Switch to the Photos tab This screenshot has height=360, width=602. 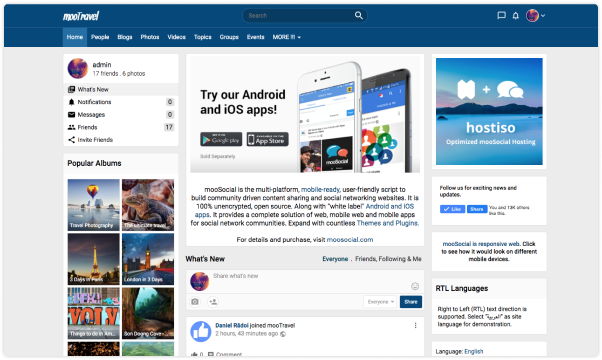[150, 37]
